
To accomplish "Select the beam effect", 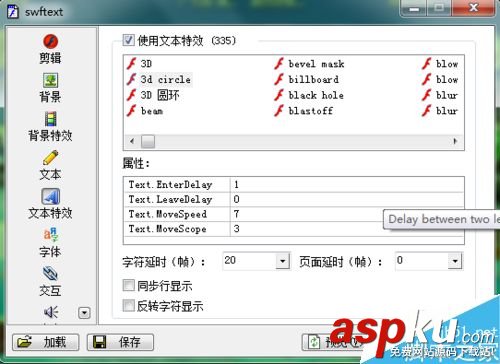I will 152,111.
